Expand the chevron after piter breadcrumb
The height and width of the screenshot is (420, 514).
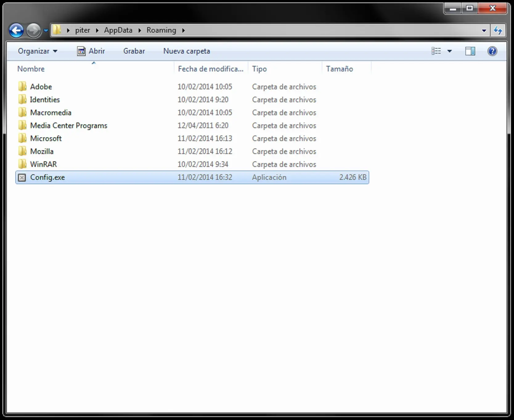(x=97, y=30)
